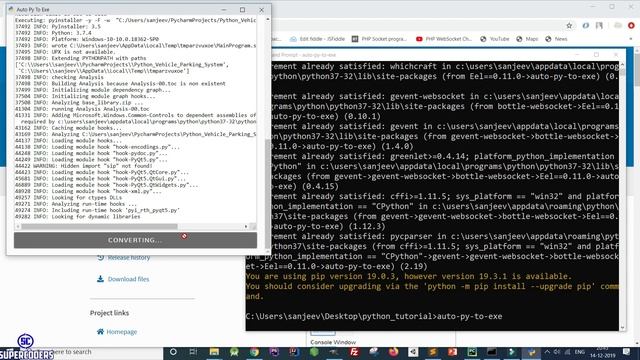Click the right arrow of the log's horizontal scrollbar
This screenshot has width=640, height=360.
tap(246, 226)
